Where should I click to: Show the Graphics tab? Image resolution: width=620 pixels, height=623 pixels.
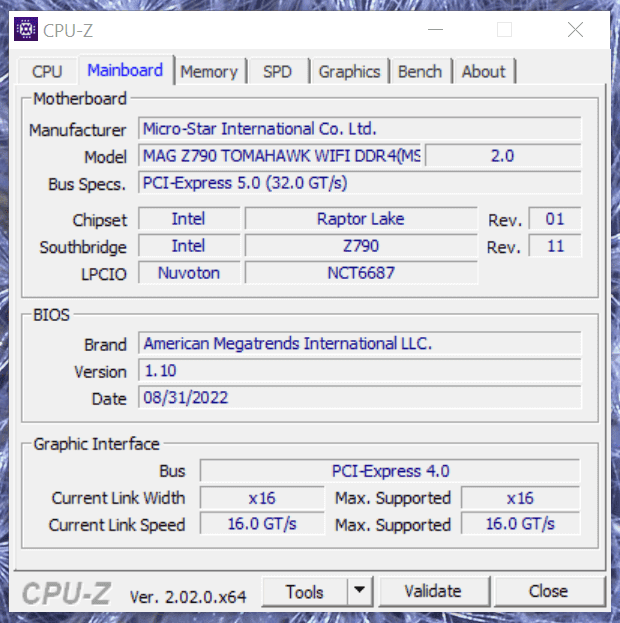pyautogui.click(x=349, y=72)
